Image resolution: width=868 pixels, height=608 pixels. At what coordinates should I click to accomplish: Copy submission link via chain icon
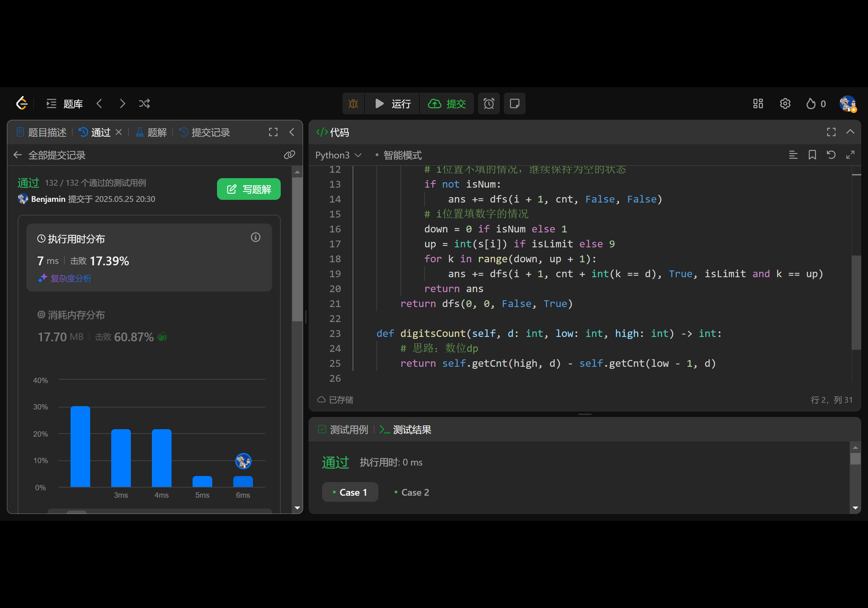(x=289, y=155)
